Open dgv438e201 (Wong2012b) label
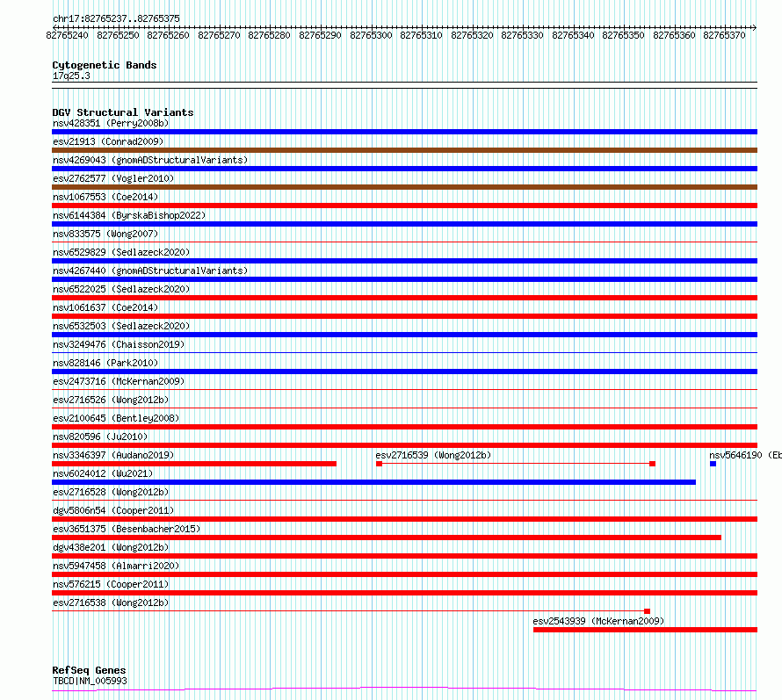The height and width of the screenshot is (700, 782). [x=111, y=547]
